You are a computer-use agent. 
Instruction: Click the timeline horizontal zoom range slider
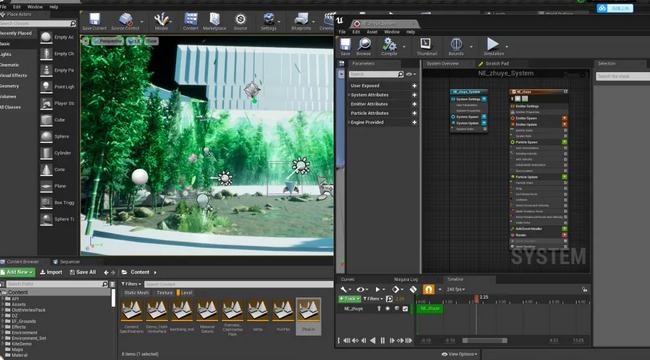tap(485, 341)
